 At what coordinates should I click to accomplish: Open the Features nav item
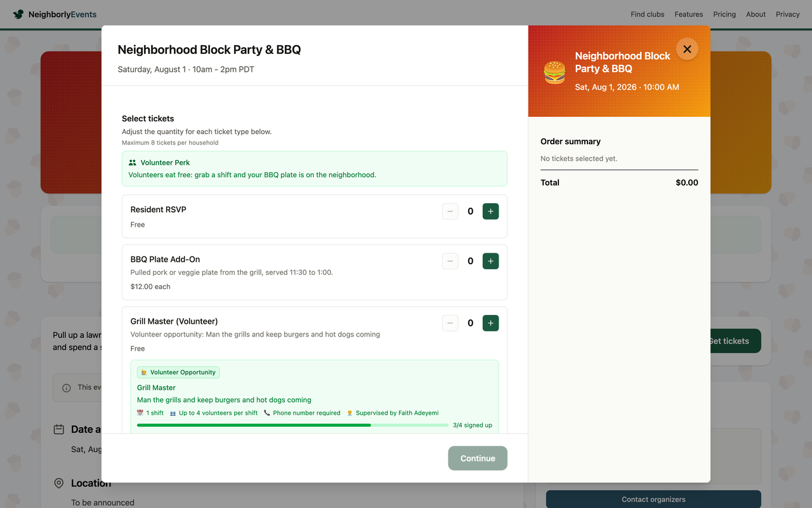coord(689,14)
